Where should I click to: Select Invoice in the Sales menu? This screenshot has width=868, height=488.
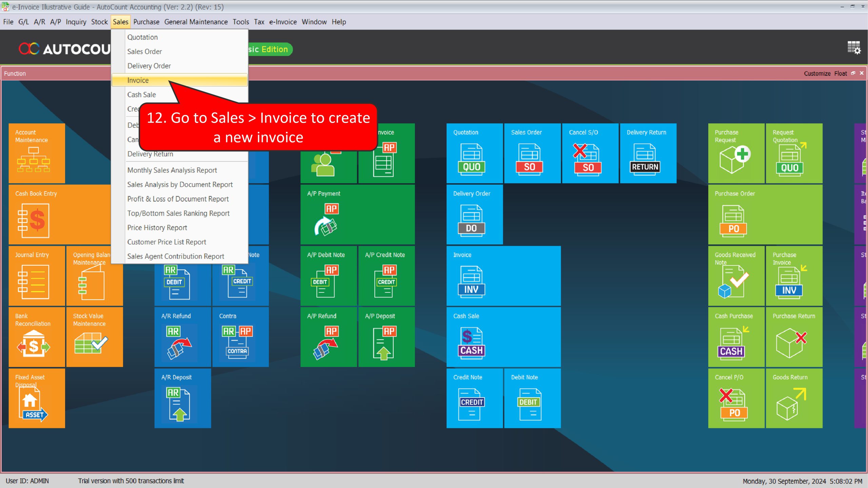(x=179, y=80)
